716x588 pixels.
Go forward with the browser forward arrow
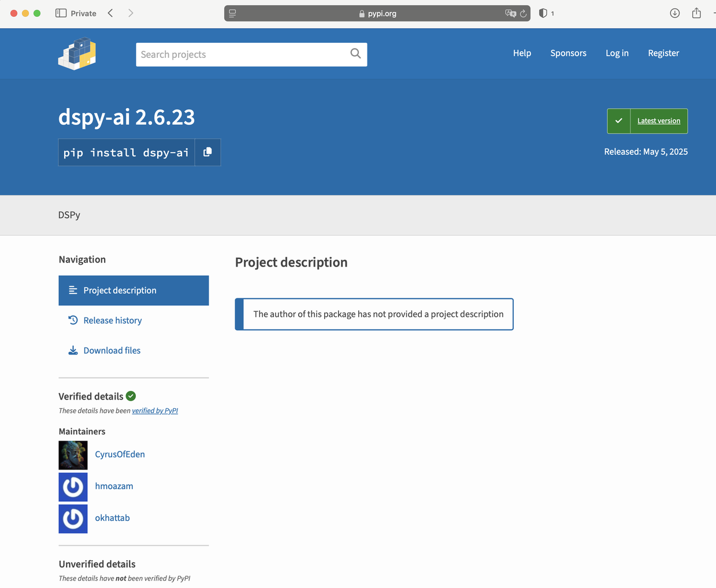click(131, 13)
